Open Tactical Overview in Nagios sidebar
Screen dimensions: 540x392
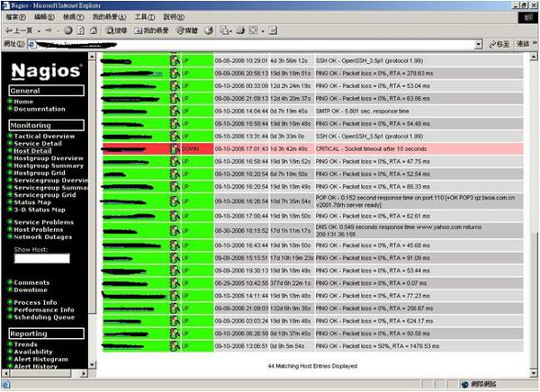[x=44, y=136]
